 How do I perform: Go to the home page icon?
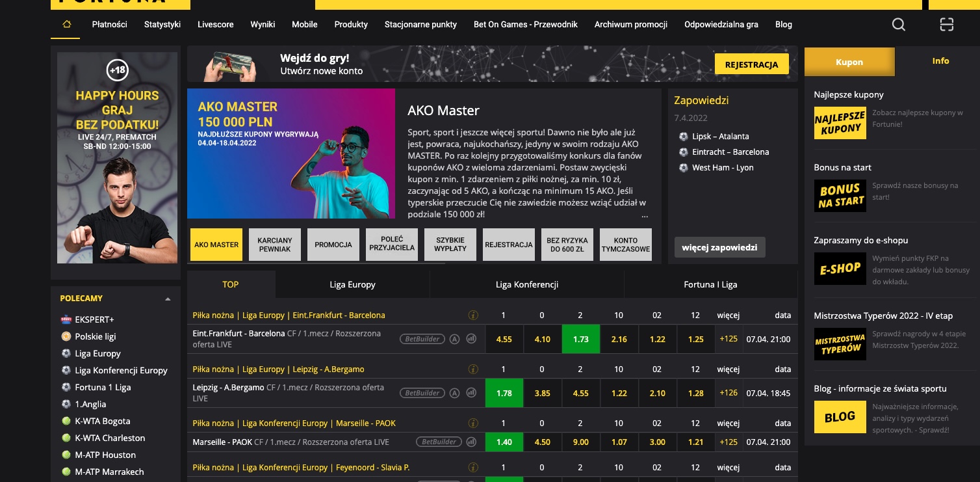66,24
